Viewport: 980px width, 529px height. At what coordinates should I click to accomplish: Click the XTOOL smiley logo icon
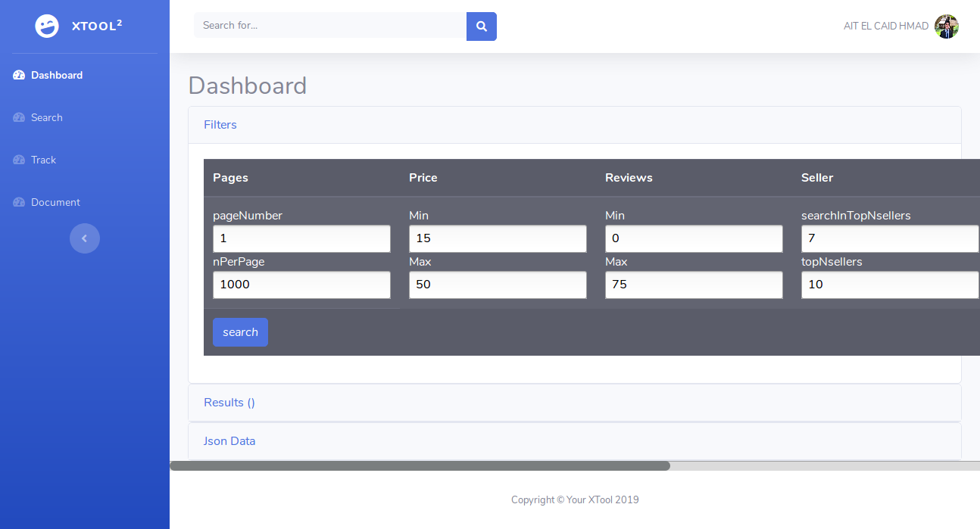coord(47,26)
